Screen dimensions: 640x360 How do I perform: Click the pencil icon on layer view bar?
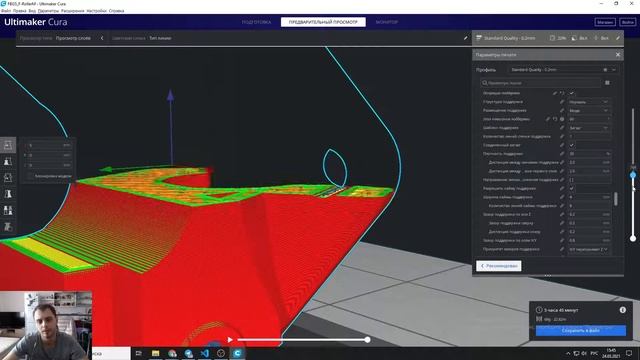pyautogui.click(x=465, y=38)
